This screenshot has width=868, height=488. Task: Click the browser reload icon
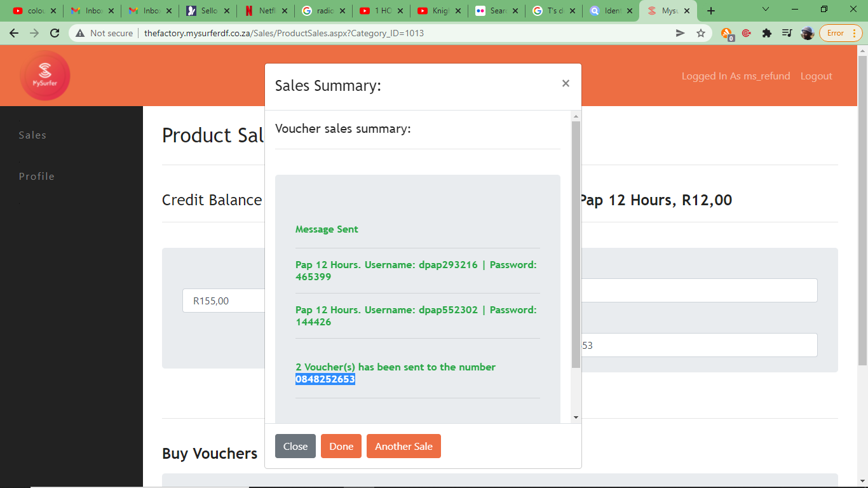tap(55, 33)
